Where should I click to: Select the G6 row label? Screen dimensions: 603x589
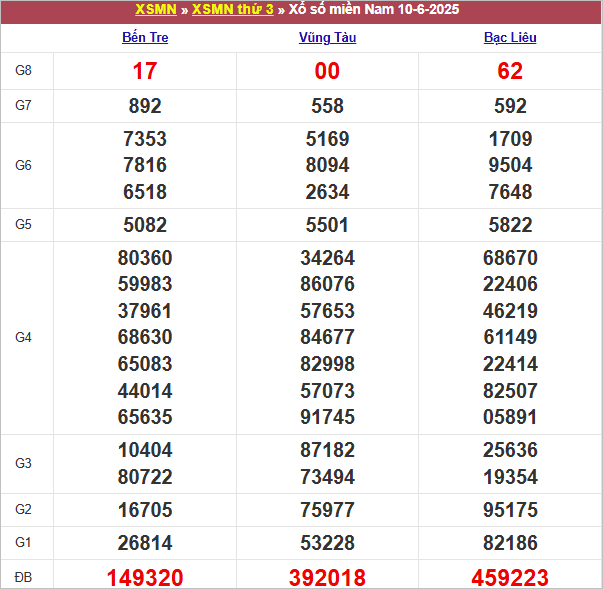coord(23,165)
